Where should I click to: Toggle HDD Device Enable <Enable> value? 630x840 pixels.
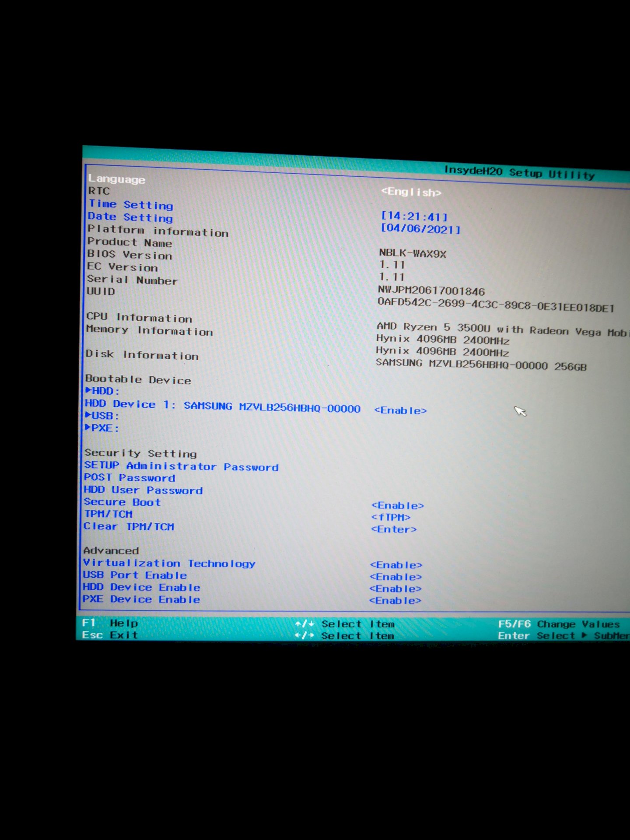395,588
